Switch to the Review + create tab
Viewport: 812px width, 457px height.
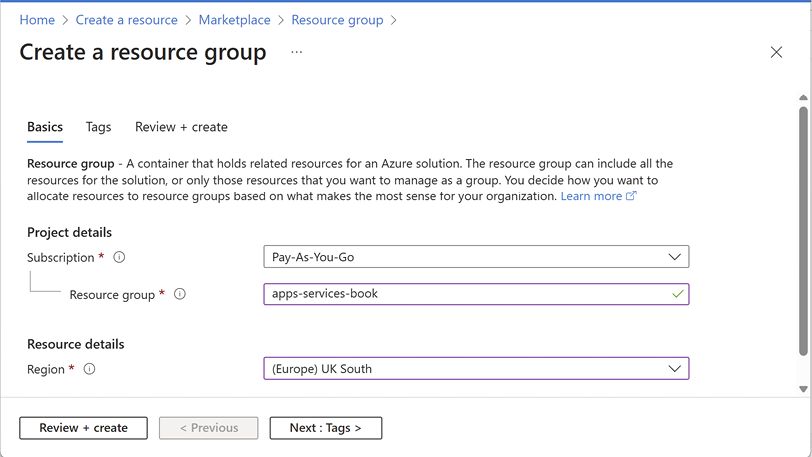point(181,127)
